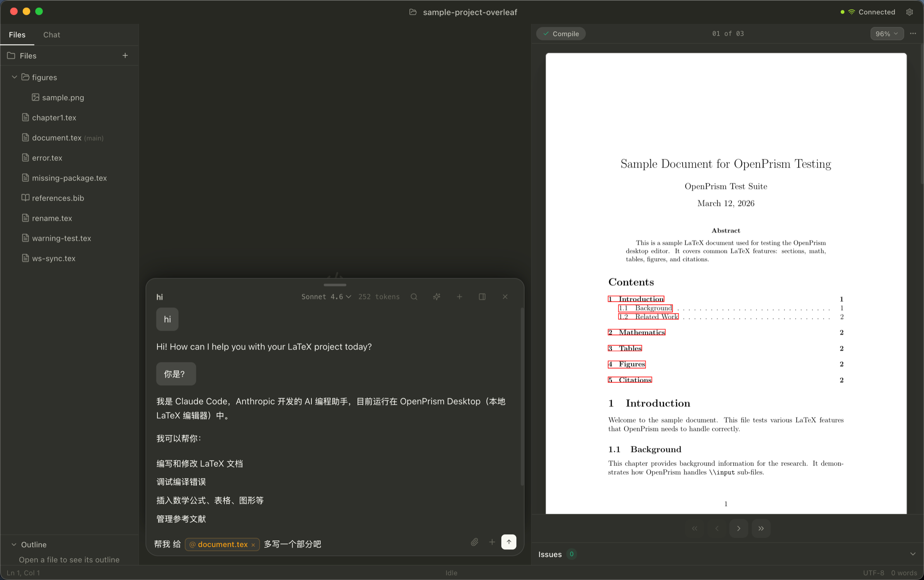Remove document.tex mention from chat input
This screenshot has width=924, height=580.
(x=253, y=545)
